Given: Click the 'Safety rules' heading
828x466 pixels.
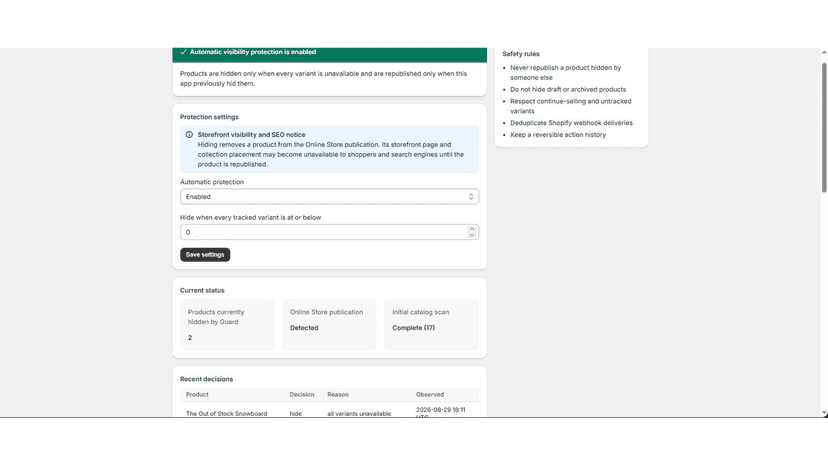Looking at the screenshot, I should tap(521, 54).
